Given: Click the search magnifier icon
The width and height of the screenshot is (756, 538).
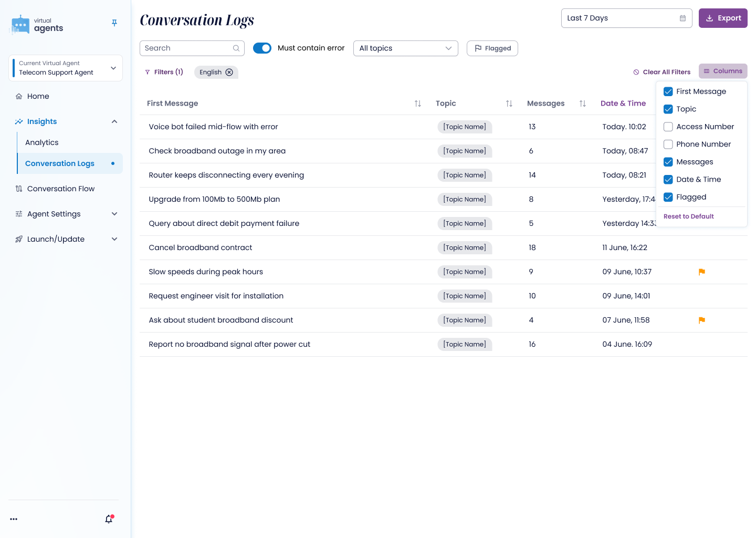Looking at the screenshot, I should point(236,48).
